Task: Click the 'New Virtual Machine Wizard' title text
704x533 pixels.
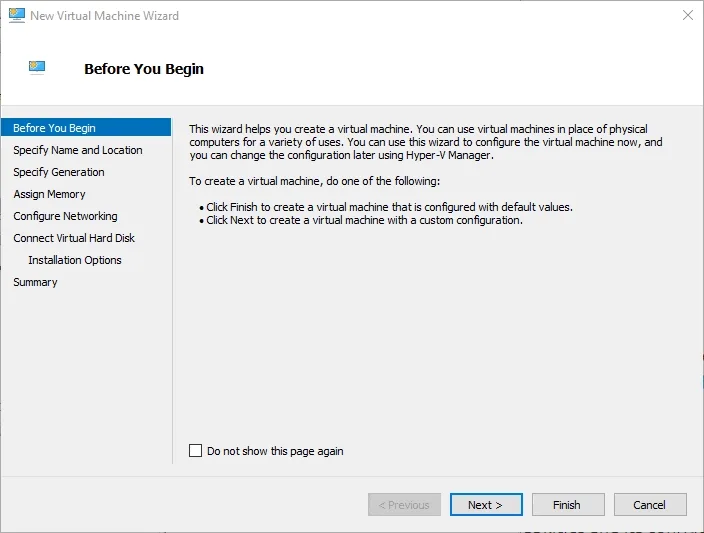Action: pyautogui.click(x=104, y=16)
